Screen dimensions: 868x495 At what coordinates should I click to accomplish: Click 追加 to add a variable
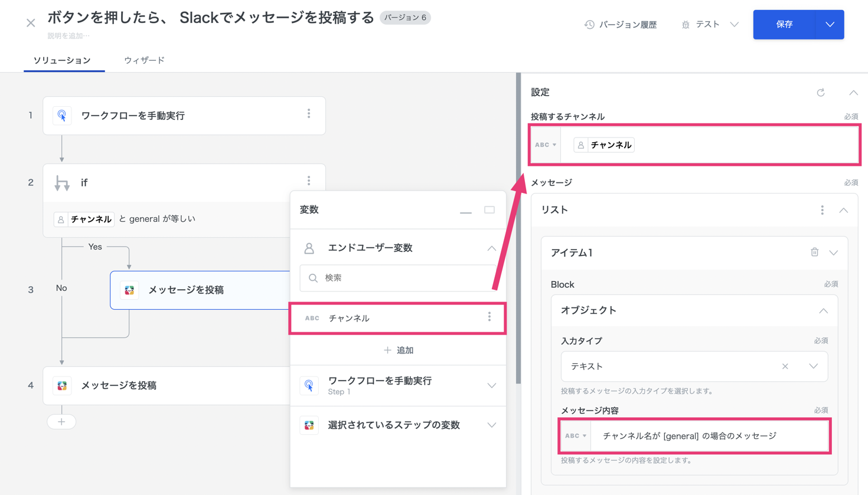tap(399, 350)
